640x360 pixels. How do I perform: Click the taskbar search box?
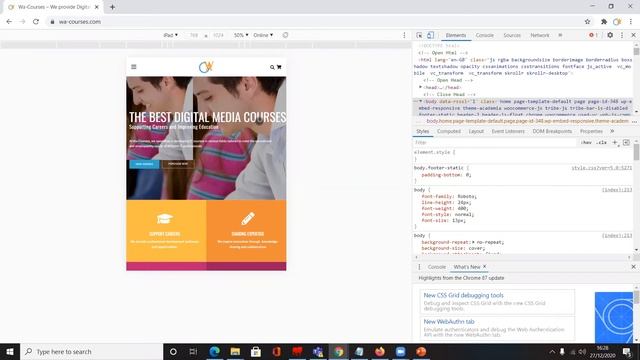click(x=91, y=351)
